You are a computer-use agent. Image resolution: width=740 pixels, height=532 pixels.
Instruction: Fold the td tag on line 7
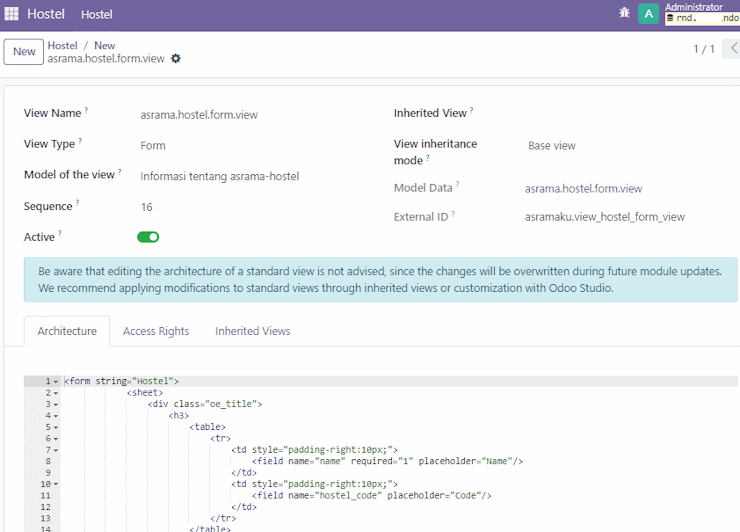[56, 450]
